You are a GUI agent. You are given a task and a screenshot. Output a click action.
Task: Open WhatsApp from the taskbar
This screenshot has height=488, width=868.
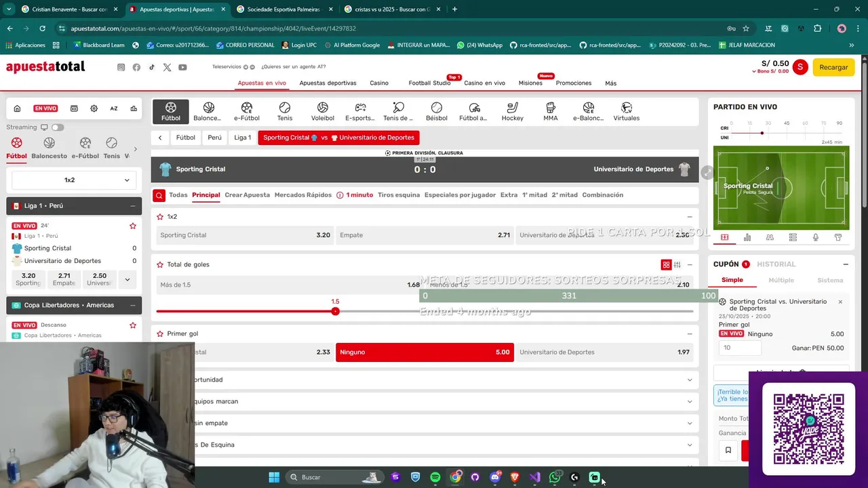click(555, 477)
